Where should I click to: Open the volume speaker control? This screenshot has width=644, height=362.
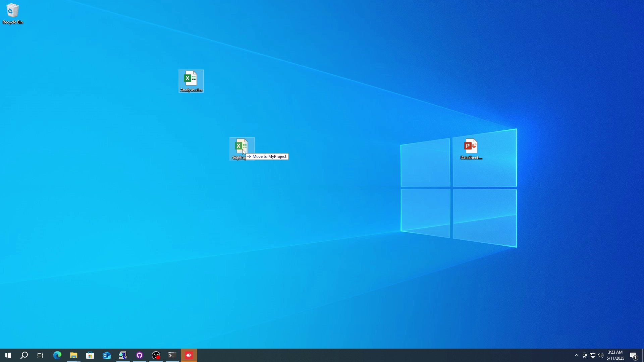[601, 355]
